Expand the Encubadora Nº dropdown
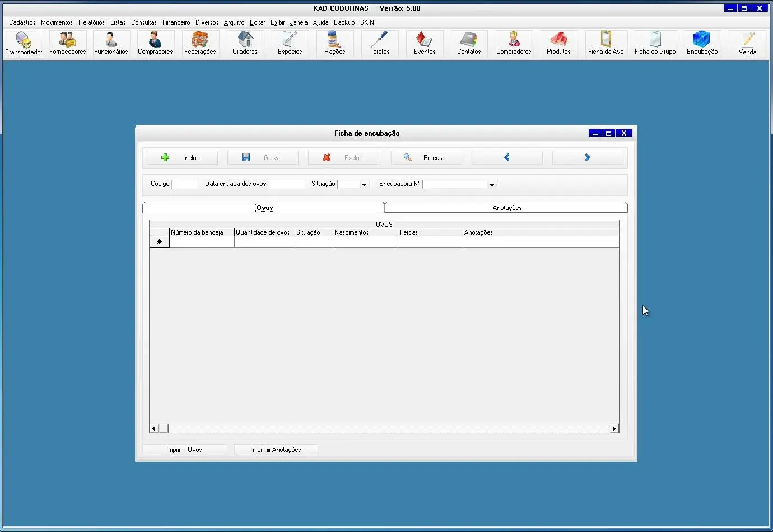This screenshot has width=773, height=532. tap(492, 185)
